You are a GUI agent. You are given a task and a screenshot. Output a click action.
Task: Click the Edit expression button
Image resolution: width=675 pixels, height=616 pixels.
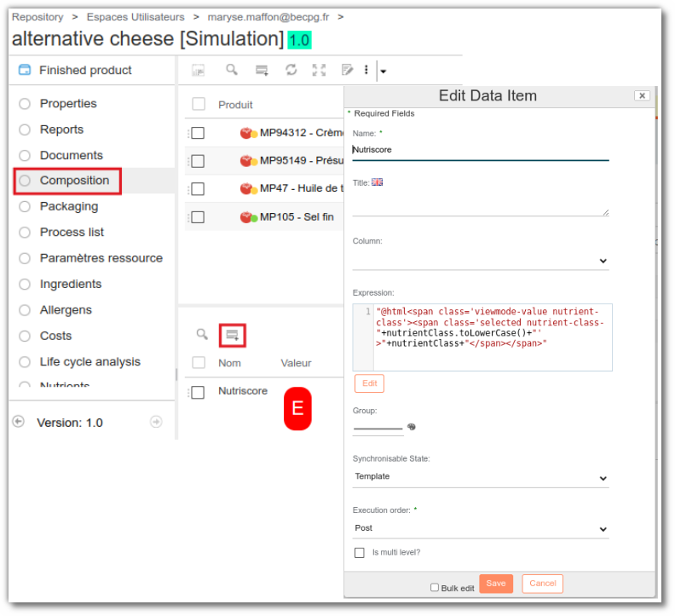369,383
